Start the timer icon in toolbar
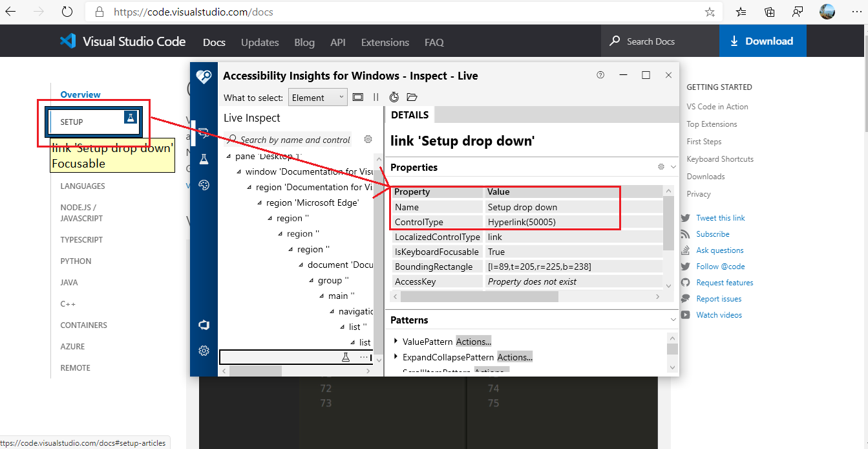 (394, 96)
